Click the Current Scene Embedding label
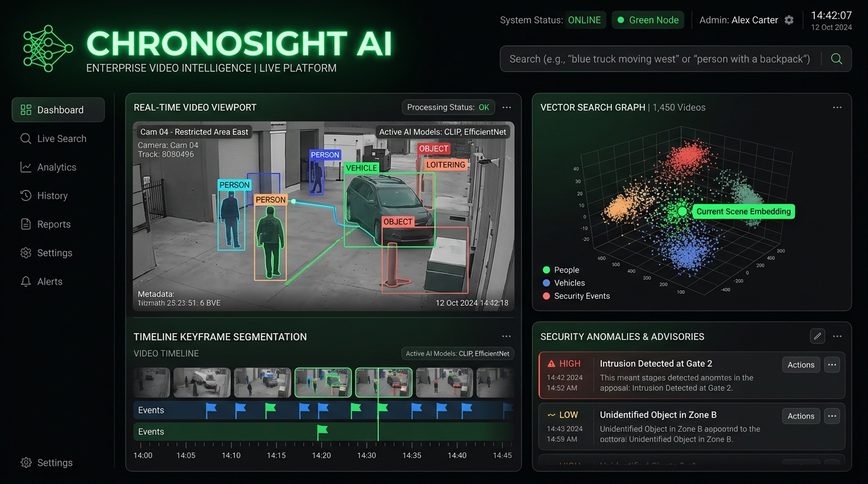 [743, 212]
